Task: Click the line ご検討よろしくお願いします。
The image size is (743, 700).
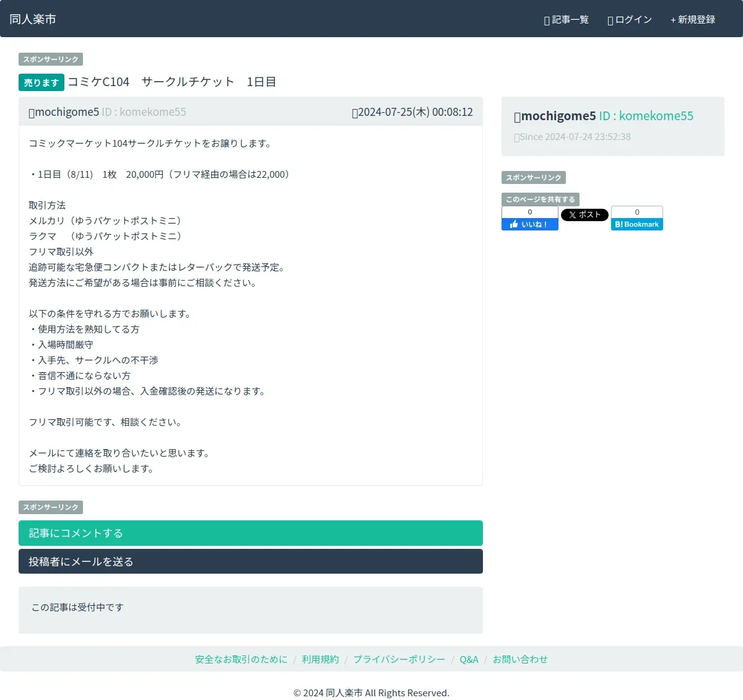Action: coord(93,468)
